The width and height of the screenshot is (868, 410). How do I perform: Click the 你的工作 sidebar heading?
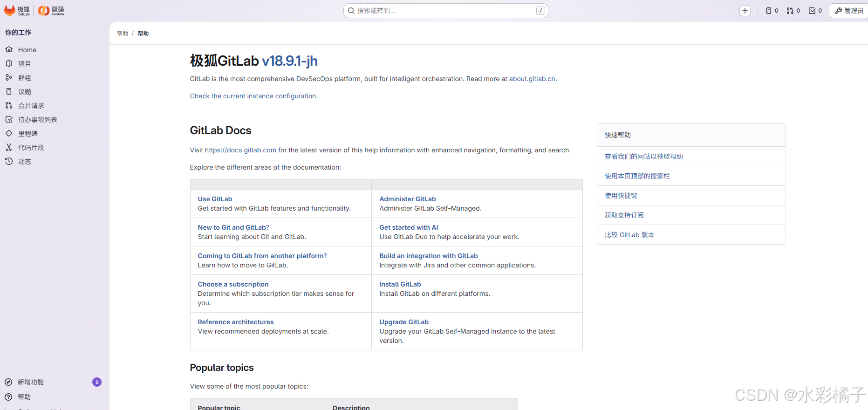tap(18, 33)
